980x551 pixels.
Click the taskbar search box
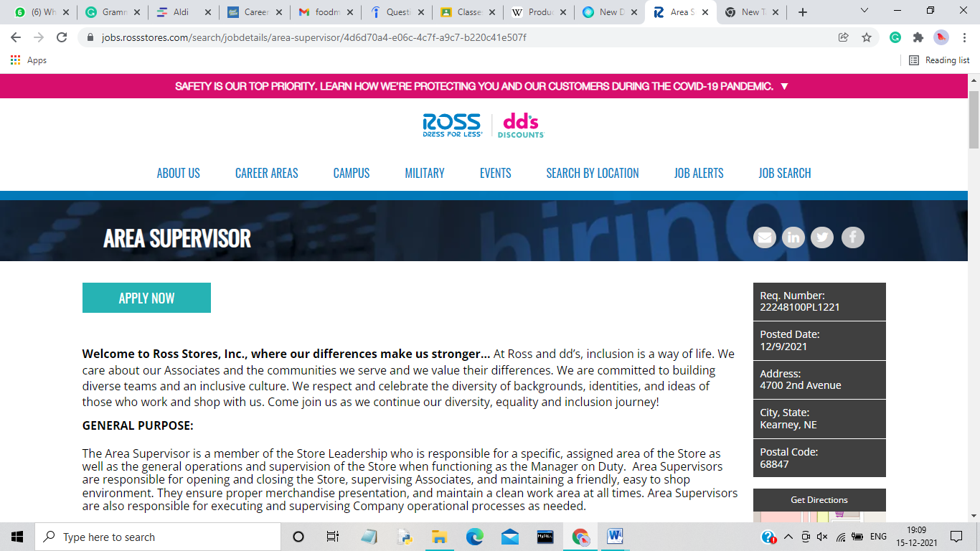coord(158,537)
